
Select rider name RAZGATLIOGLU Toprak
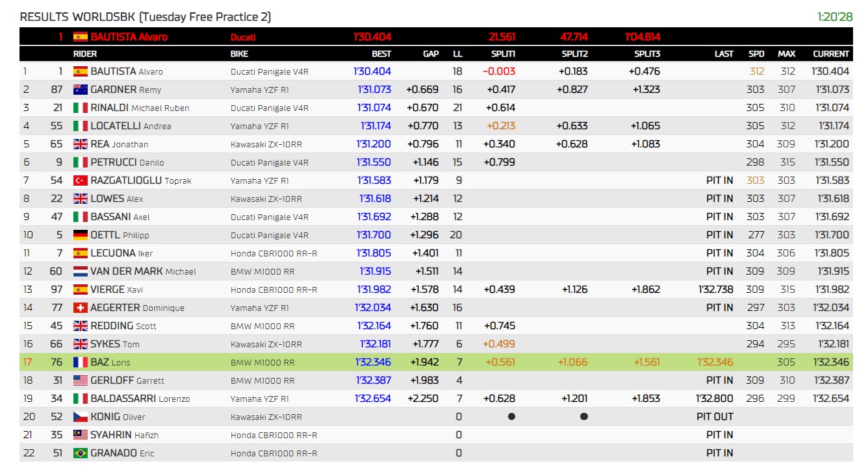[x=141, y=180]
